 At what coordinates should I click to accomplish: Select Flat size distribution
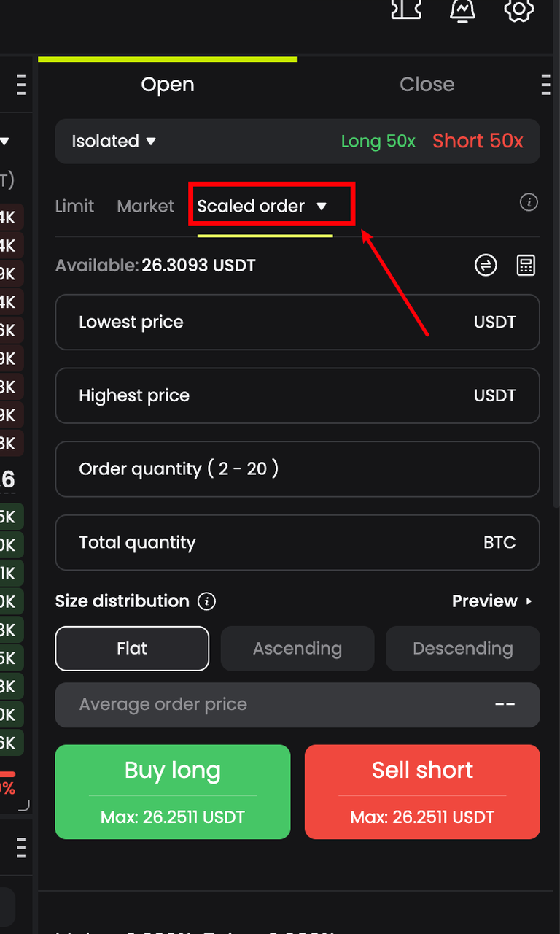(132, 649)
